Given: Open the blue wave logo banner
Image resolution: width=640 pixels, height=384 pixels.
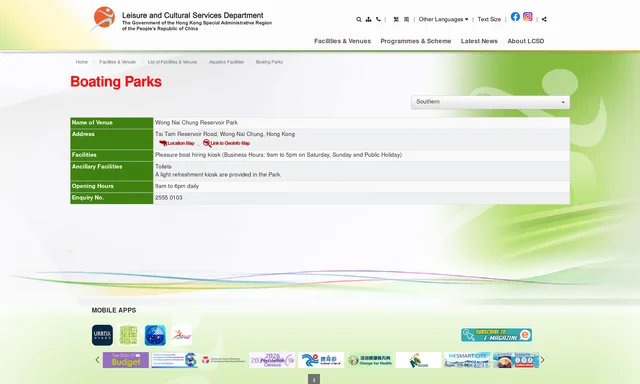Looking at the screenshot, I should (321, 360).
